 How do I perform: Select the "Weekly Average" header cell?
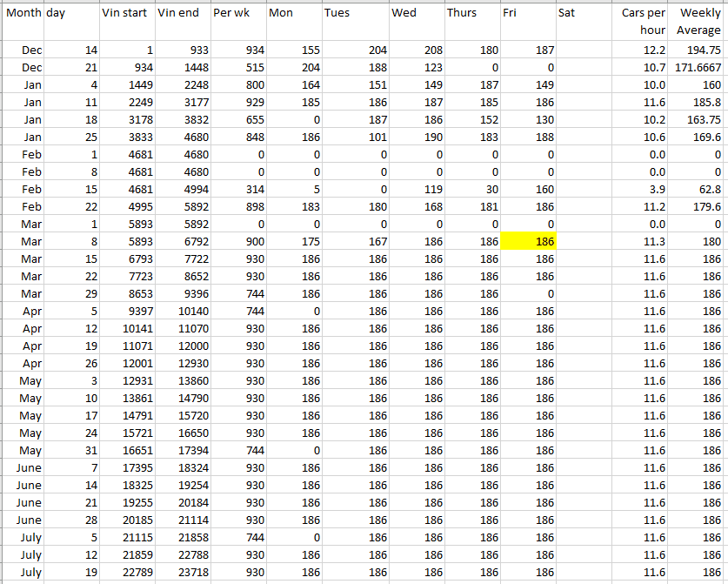coord(698,21)
